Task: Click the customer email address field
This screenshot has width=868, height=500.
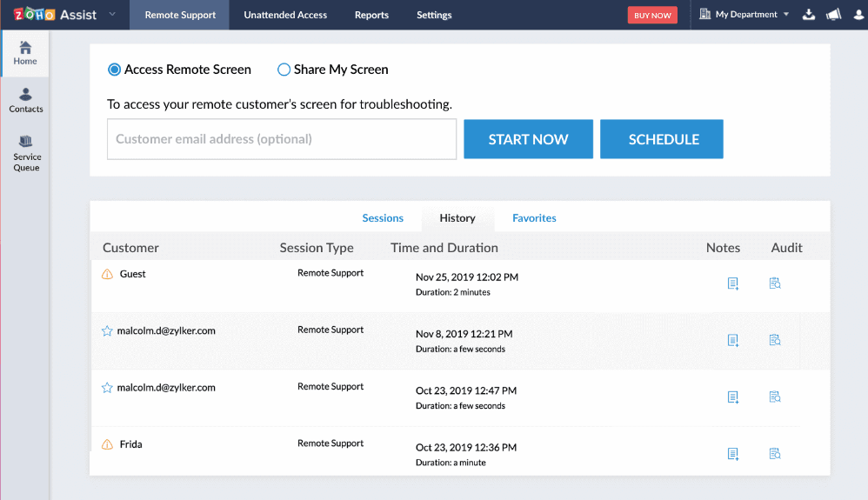Action: [x=282, y=139]
